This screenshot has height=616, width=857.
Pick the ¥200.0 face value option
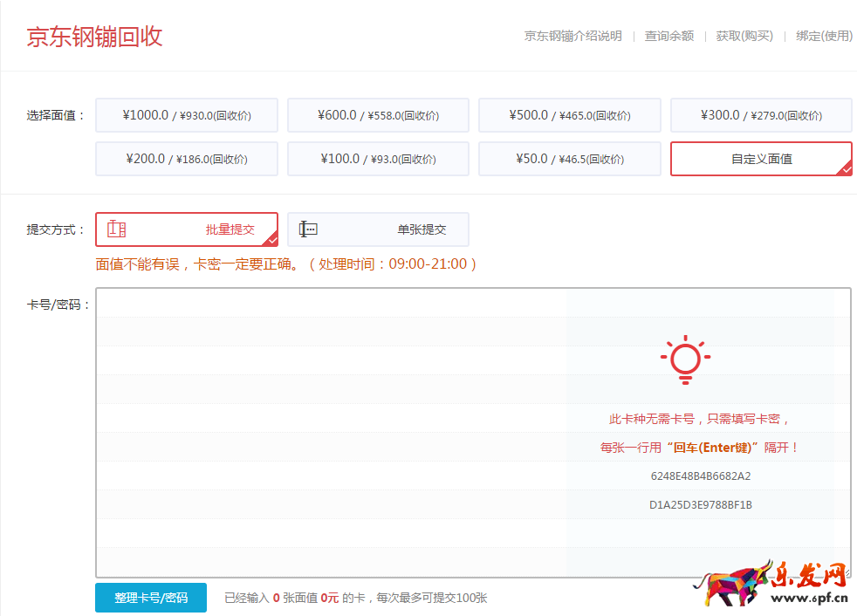(x=186, y=159)
